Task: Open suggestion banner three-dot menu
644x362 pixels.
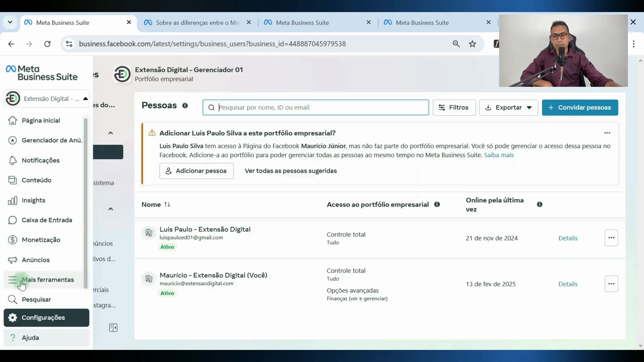Action: (607, 133)
